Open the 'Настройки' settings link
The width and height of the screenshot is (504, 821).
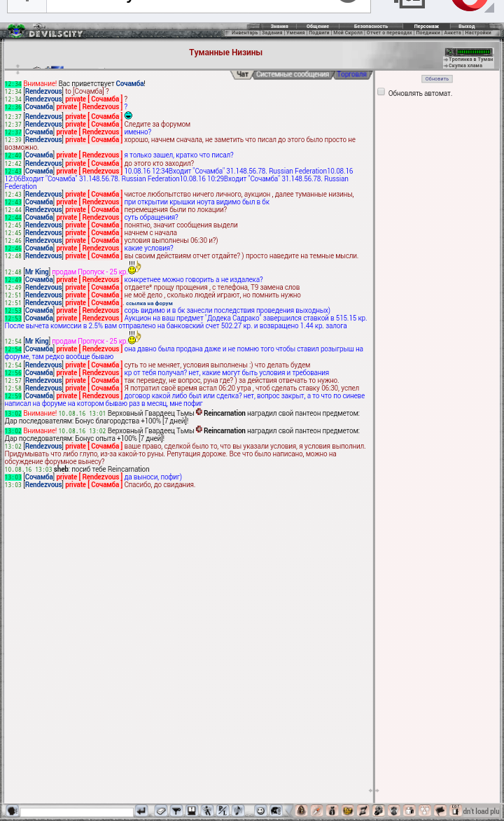[478, 33]
